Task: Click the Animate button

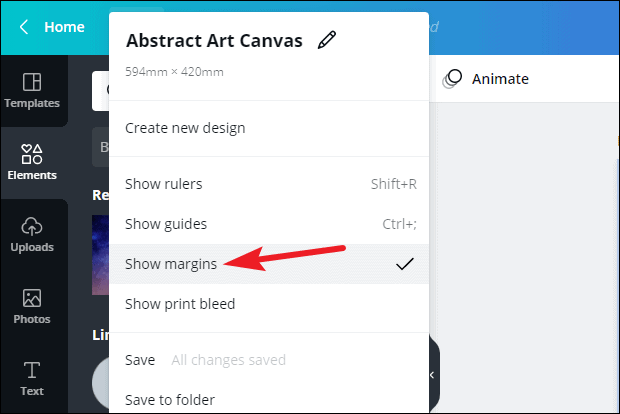Action: [486, 79]
